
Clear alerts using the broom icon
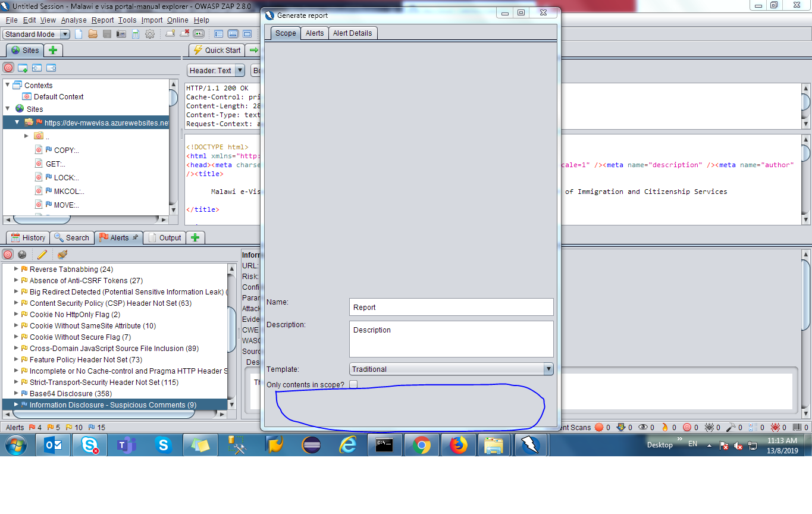pos(62,254)
